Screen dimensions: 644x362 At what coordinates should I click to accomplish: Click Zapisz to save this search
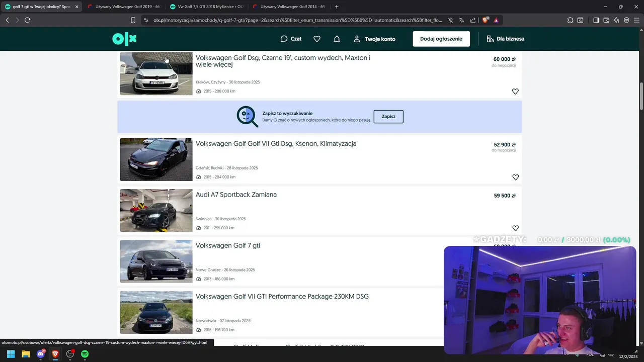click(388, 116)
